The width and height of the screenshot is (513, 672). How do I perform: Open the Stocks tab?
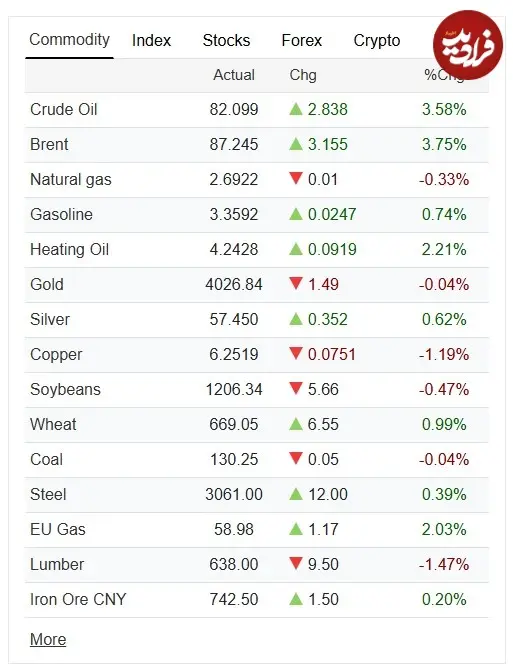(226, 41)
